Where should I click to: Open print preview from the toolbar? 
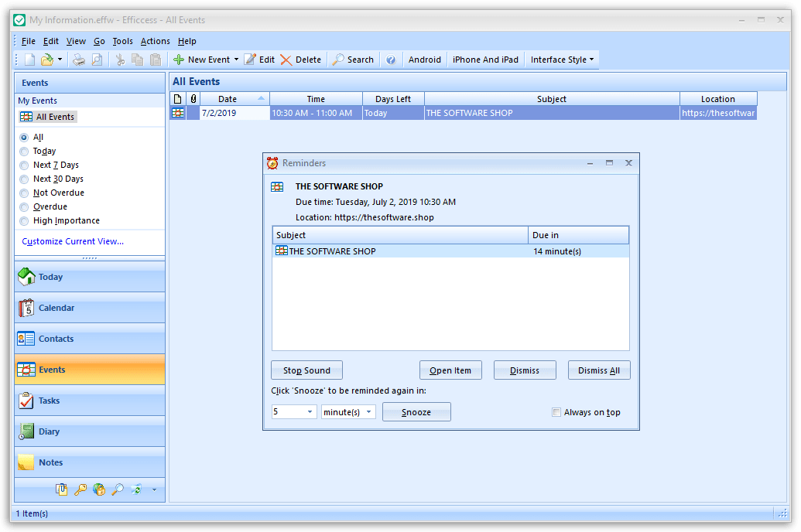click(97, 60)
